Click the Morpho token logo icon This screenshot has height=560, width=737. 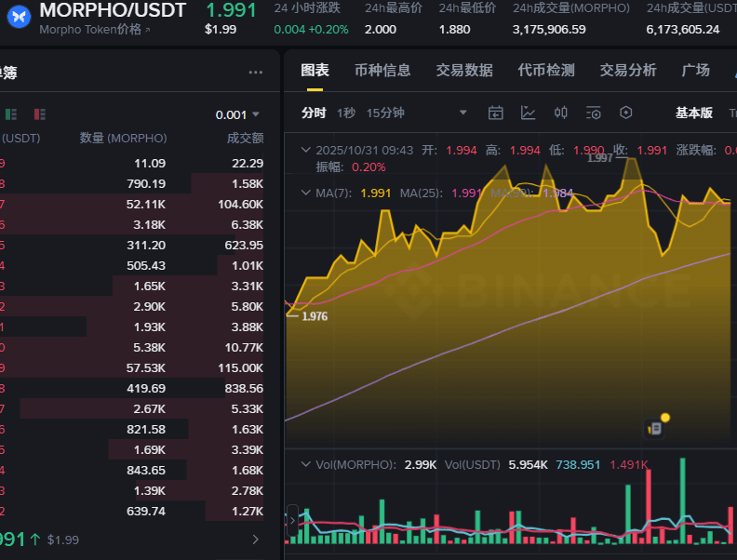pos(20,17)
